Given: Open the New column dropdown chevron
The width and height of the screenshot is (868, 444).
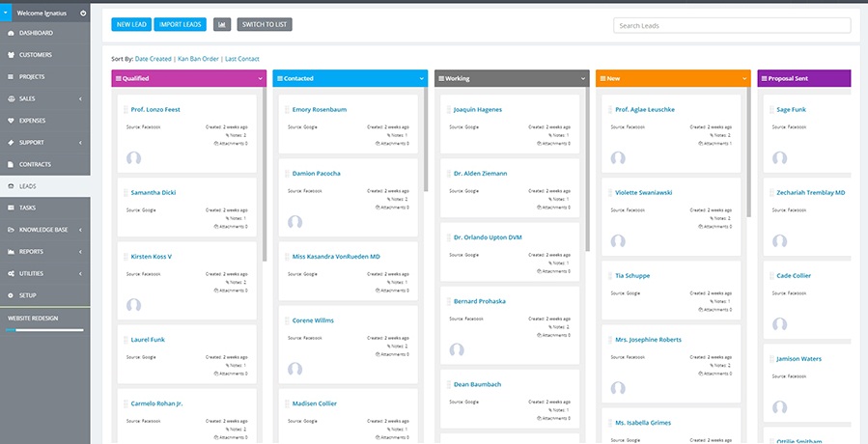Looking at the screenshot, I should tap(744, 78).
